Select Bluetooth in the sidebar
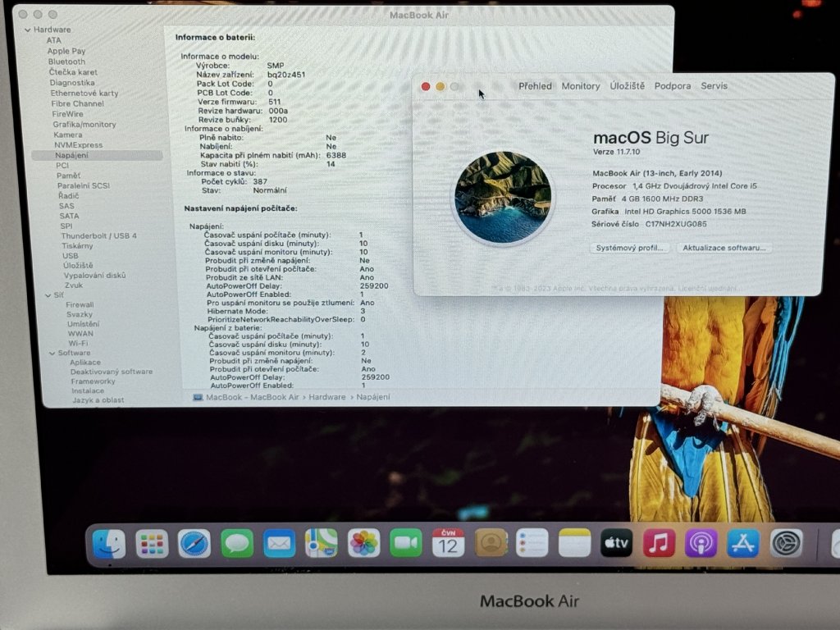This screenshot has height=630, width=840. pyautogui.click(x=66, y=62)
